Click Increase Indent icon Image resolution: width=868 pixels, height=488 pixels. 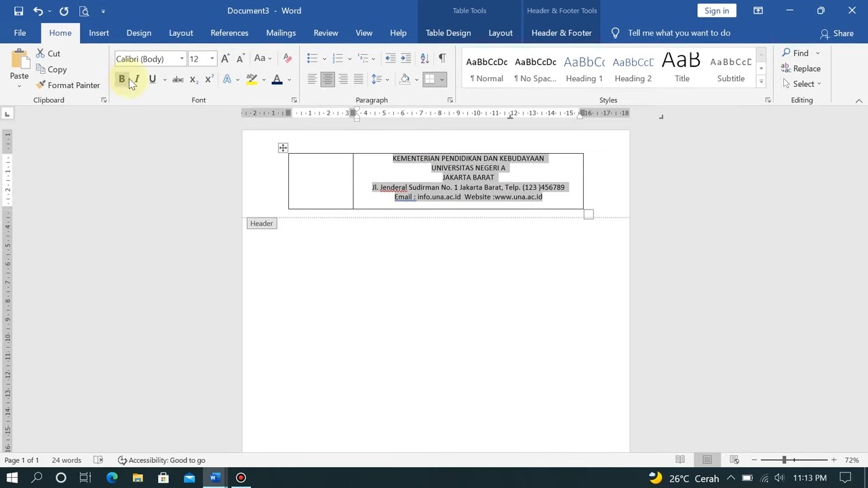pos(406,58)
